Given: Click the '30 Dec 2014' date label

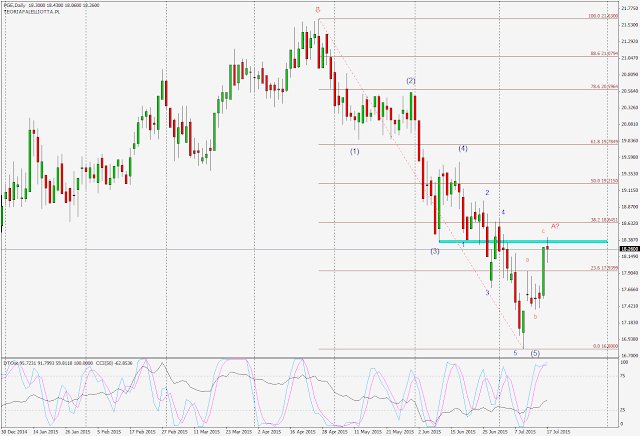Looking at the screenshot, I should 14,432.
